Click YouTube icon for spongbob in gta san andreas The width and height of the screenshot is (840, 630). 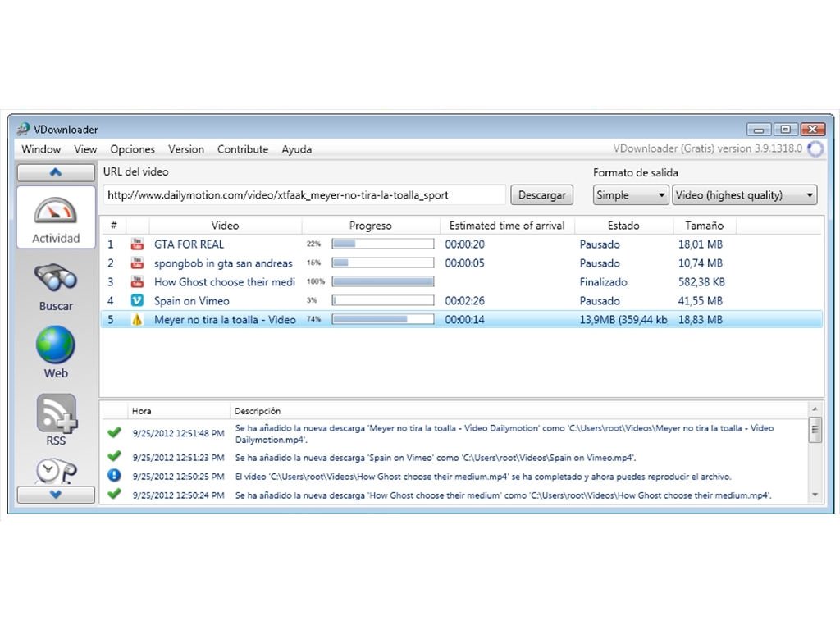pos(137,263)
